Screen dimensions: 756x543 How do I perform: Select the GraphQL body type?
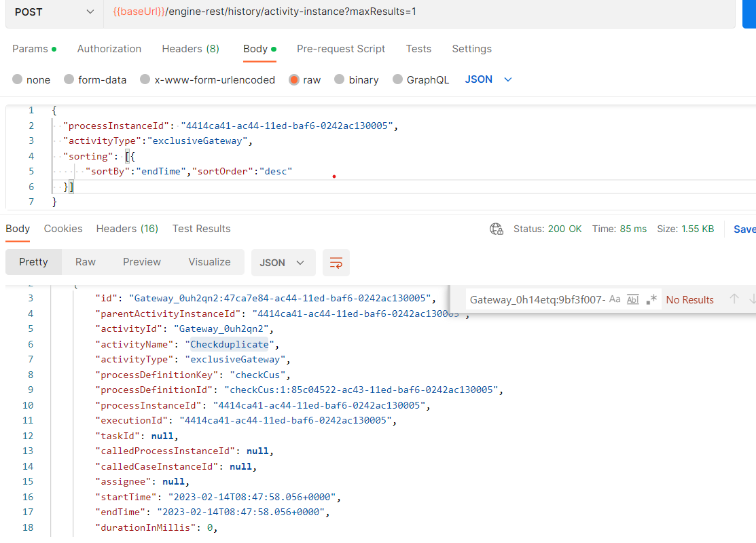coord(421,79)
